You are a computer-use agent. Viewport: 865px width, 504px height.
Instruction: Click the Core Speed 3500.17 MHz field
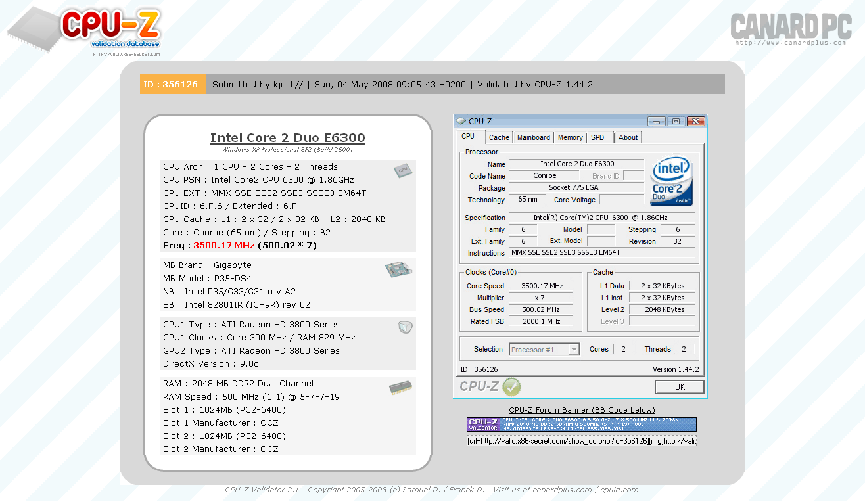[x=542, y=286]
